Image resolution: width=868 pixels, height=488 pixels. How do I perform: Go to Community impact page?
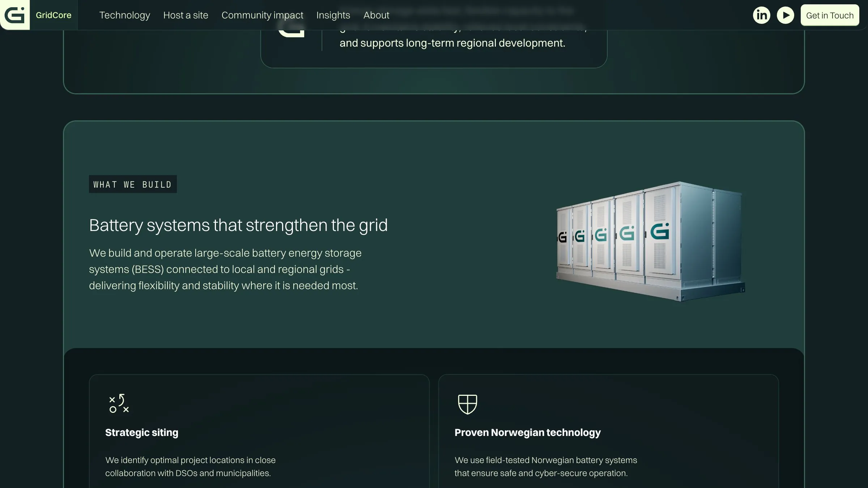pyautogui.click(x=262, y=15)
